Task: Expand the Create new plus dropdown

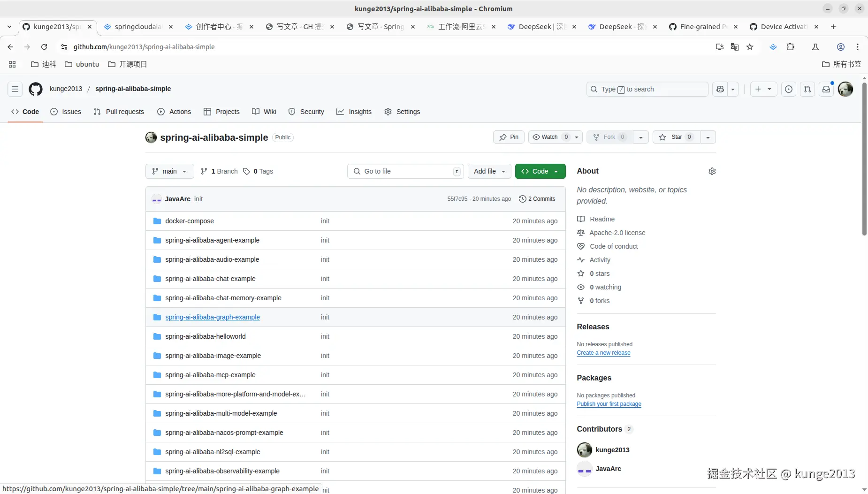Action: coord(763,89)
